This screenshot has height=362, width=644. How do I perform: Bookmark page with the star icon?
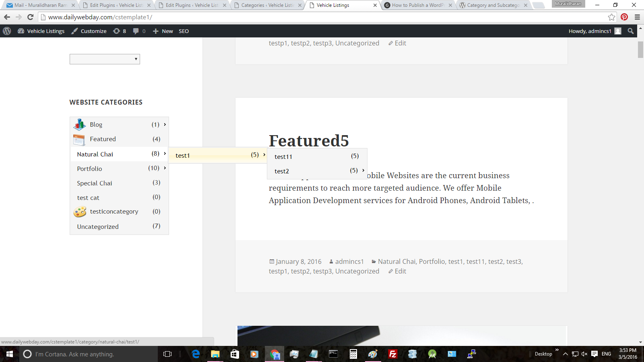[611, 17]
